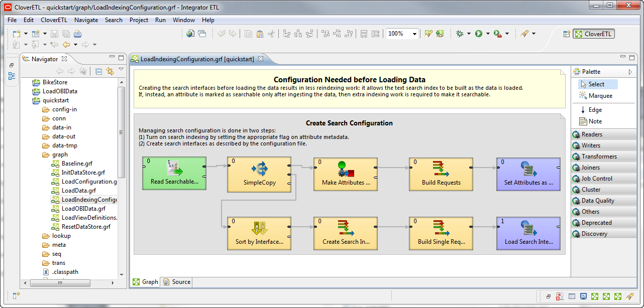Open the File menu

click(x=12, y=20)
